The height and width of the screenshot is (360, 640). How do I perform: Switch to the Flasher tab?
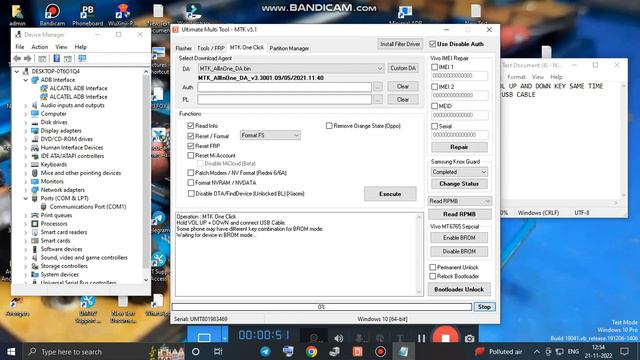pos(183,48)
